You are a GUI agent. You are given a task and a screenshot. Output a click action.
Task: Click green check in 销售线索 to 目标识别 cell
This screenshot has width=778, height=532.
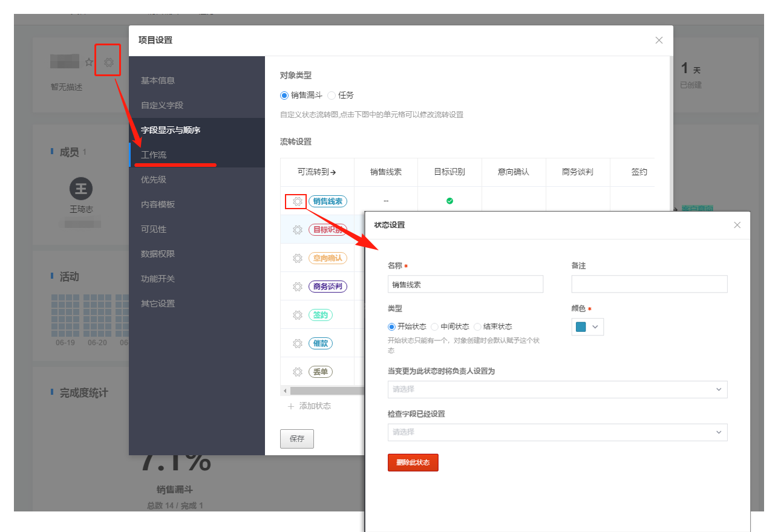449,201
